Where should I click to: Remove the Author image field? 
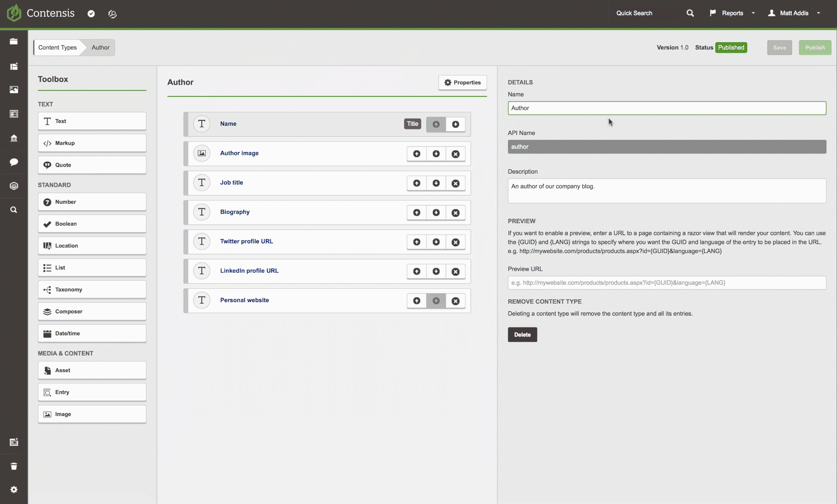(x=456, y=154)
